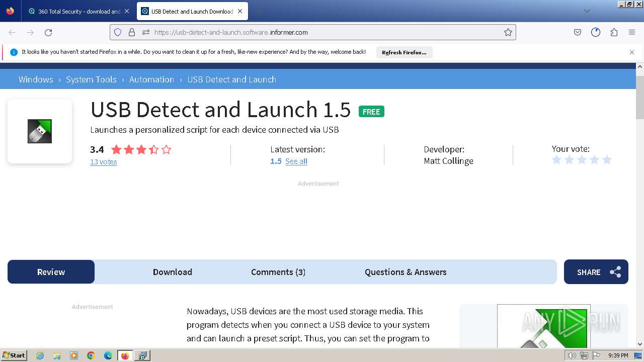Rate four stars in Your vote
The width and height of the screenshot is (644, 362).
coord(594,160)
